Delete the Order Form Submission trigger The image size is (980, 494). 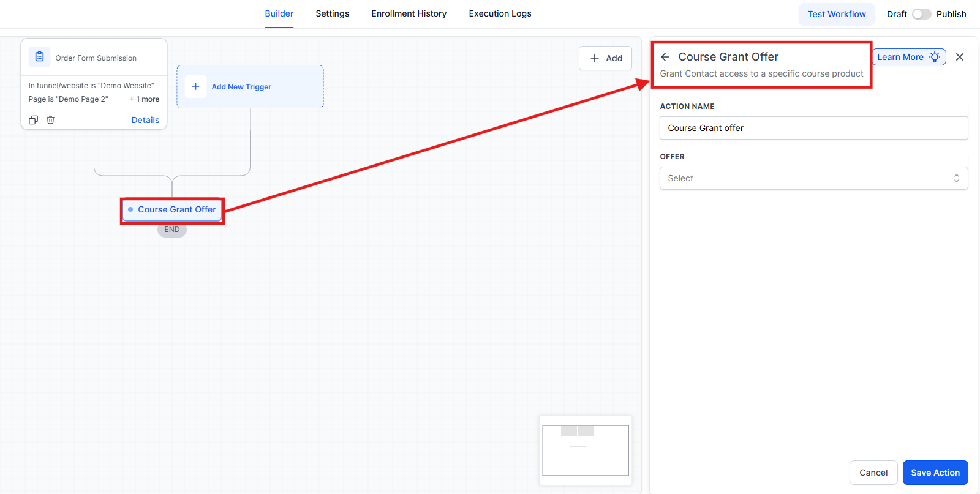pos(51,120)
